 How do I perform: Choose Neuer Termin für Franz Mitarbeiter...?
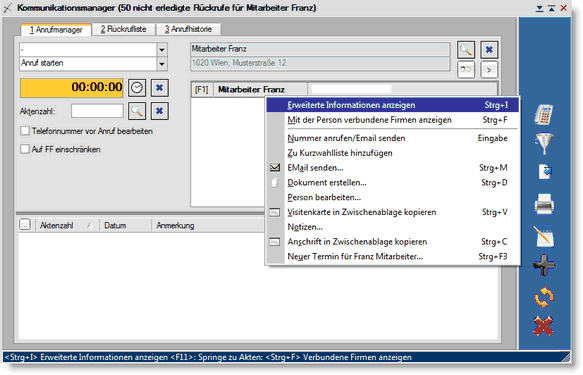(x=393, y=256)
